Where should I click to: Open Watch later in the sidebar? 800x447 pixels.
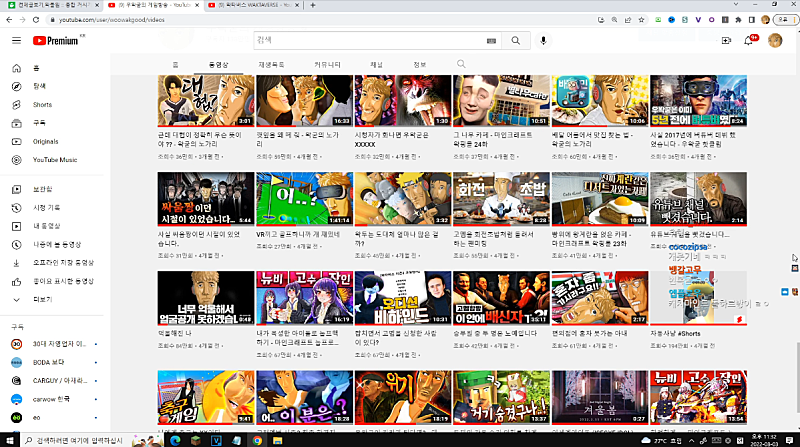pos(52,244)
